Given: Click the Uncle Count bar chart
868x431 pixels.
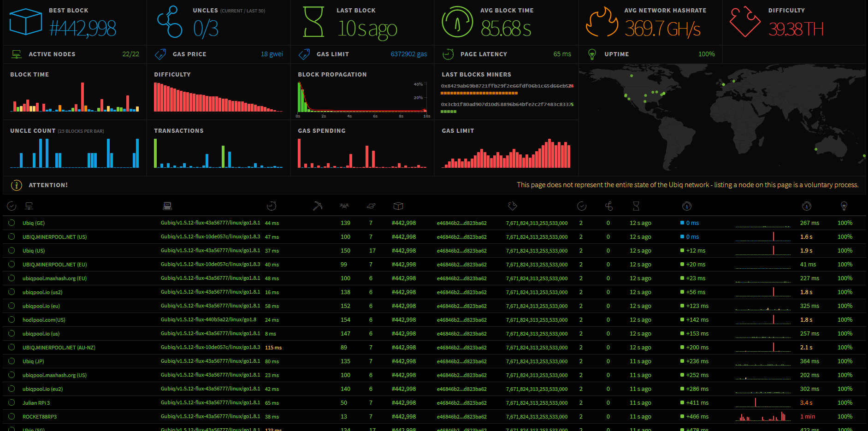Looking at the screenshot, I should pos(75,153).
